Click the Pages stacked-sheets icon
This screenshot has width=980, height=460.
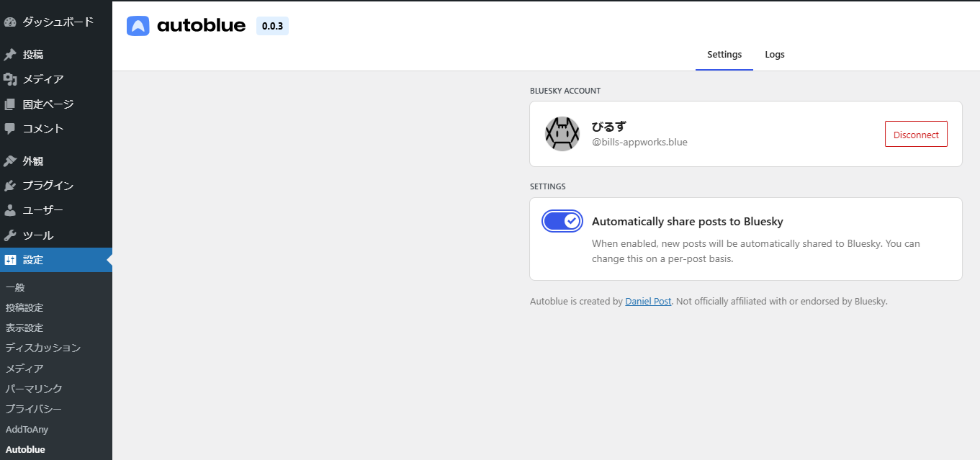[10, 104]
